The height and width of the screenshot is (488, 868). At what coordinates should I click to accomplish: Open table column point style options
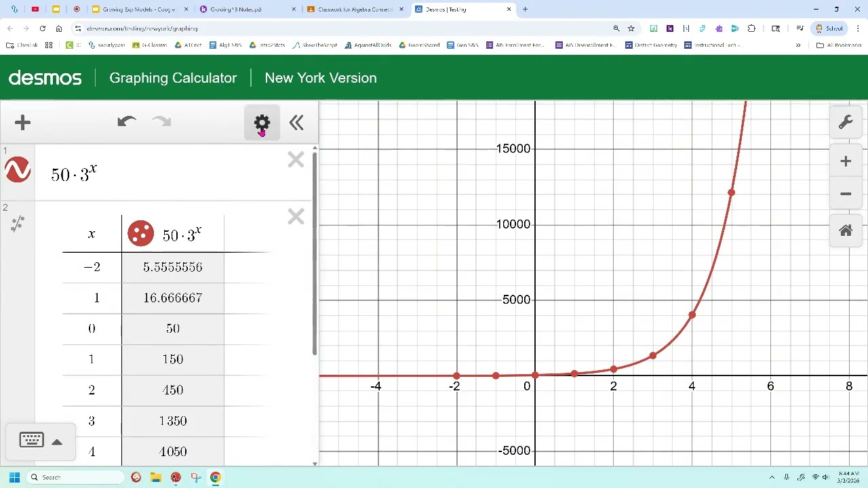(140, 233)
